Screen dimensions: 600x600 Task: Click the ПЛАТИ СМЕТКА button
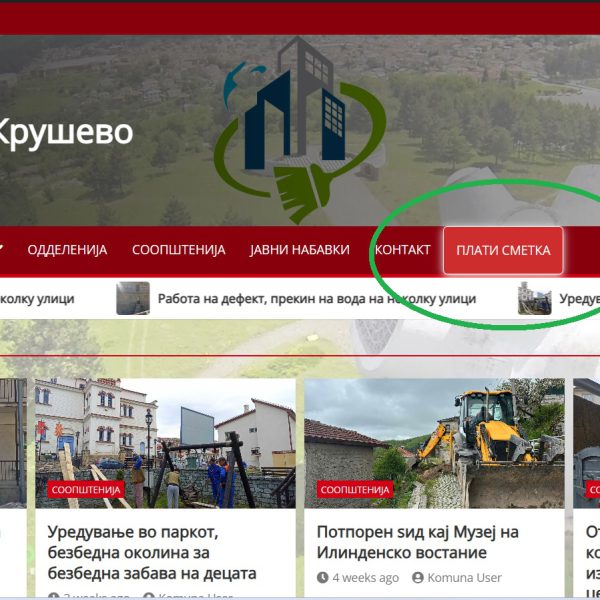pyautogui.click(x=503, y=251)
